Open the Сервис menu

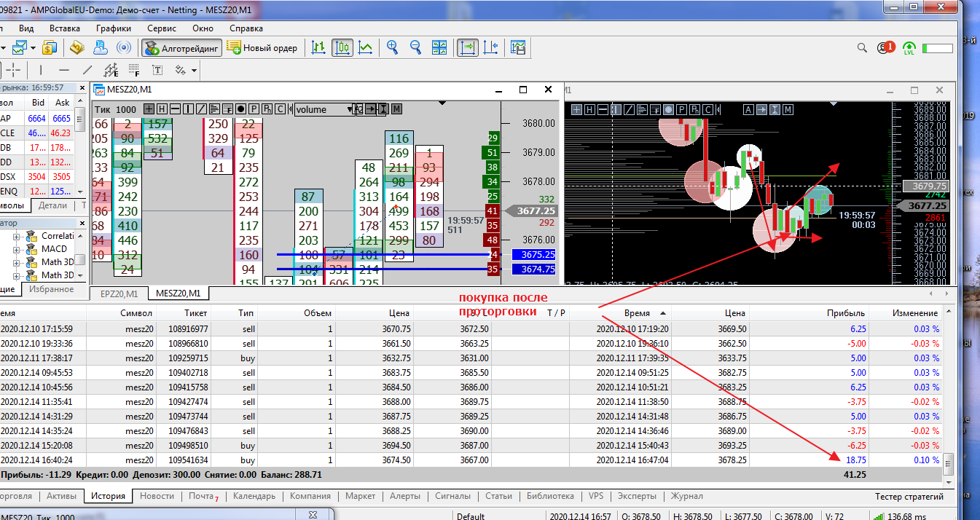point(162,28)
